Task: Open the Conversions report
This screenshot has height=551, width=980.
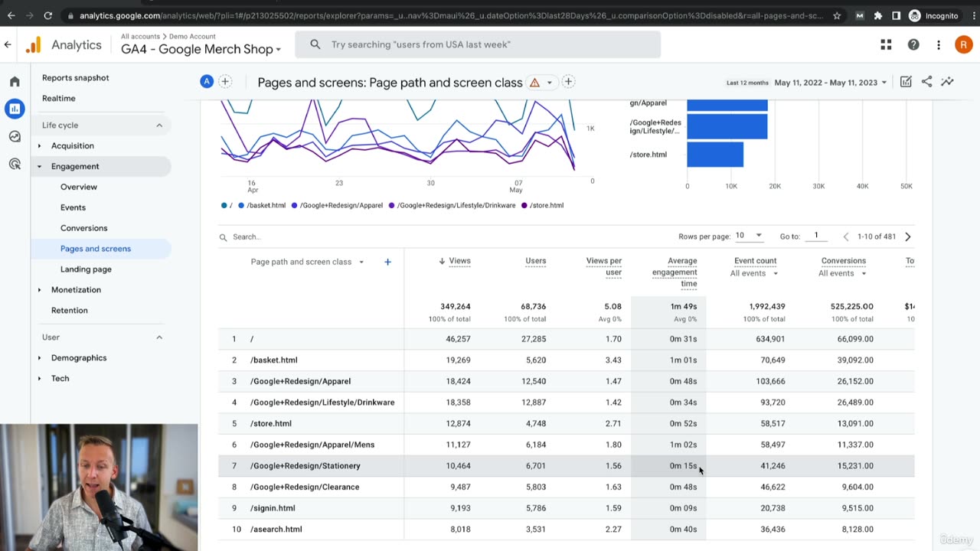Action: point(83,229)
